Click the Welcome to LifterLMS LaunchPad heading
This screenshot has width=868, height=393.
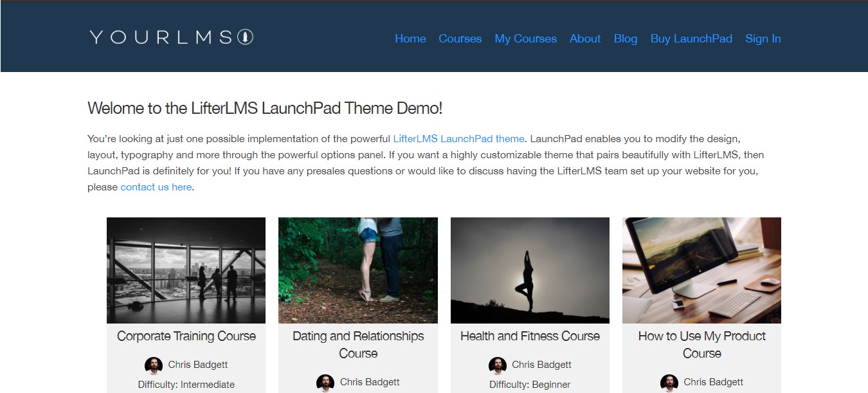(265, 108)
